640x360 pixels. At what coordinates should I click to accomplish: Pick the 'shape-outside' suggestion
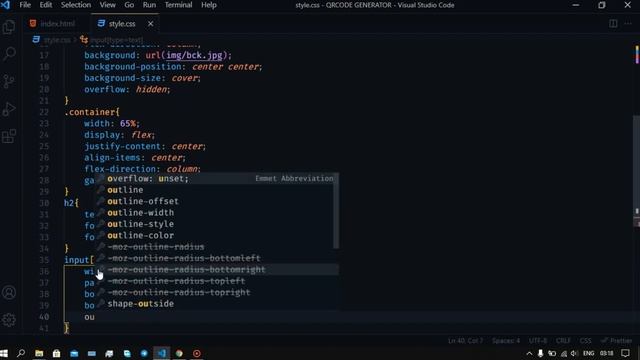pos(216,304)
